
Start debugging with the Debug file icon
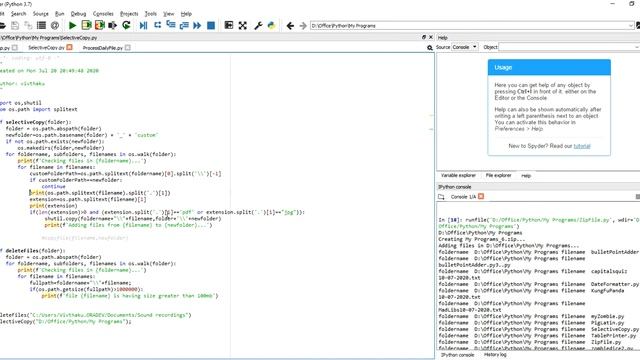pos(143,25)
